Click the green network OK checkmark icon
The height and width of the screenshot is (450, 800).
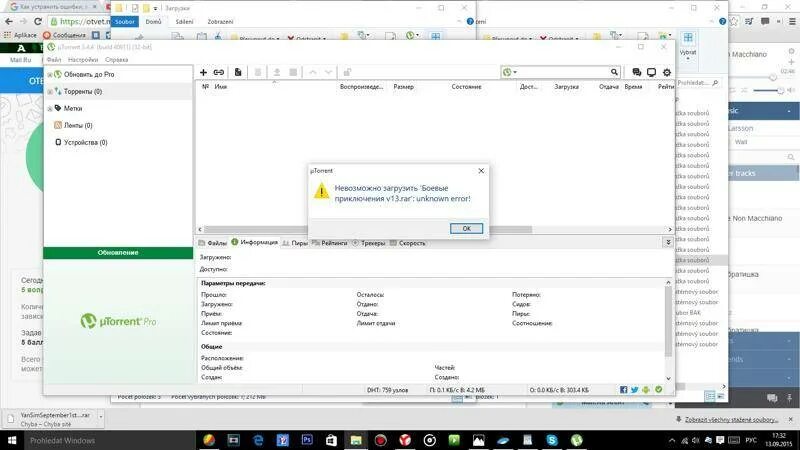tap(659, 390)
